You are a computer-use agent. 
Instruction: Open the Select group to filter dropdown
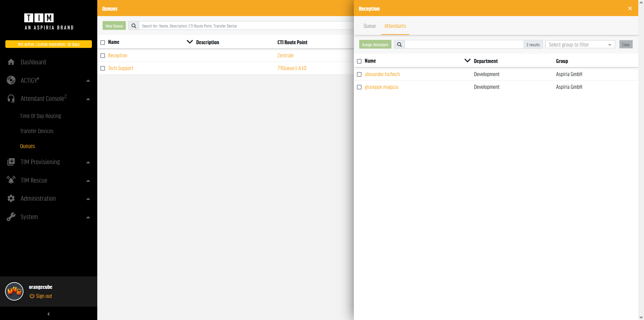pyautogui.click(x=580, y=45)
